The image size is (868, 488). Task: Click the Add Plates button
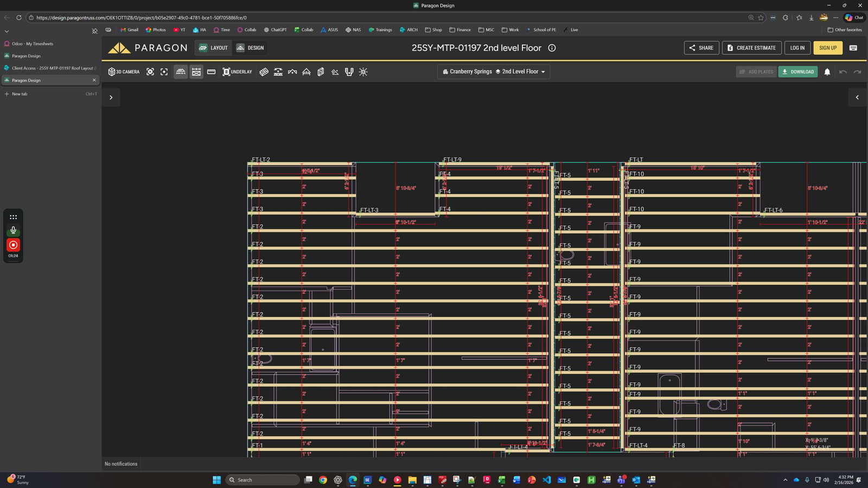[756, 72]
